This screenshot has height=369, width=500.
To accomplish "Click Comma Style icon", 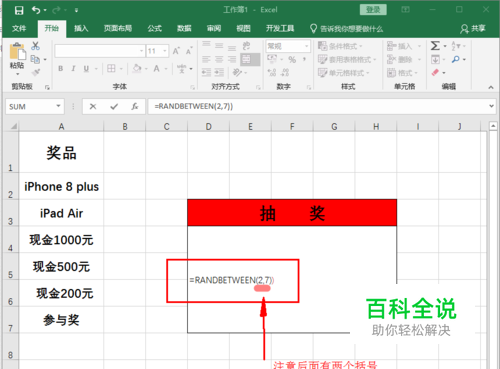I will click(304, 60).
